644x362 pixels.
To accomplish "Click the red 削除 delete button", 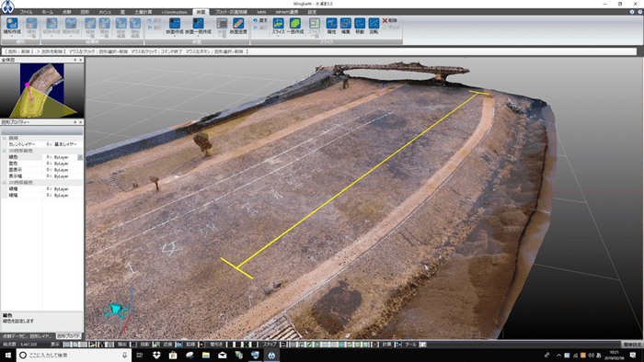I will [x=390, y=20].
